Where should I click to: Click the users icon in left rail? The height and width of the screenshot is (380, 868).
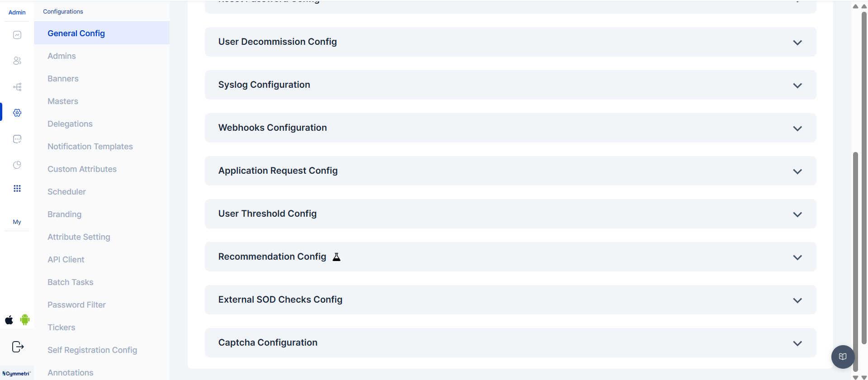pyautogui.click(x=17, y=61)
